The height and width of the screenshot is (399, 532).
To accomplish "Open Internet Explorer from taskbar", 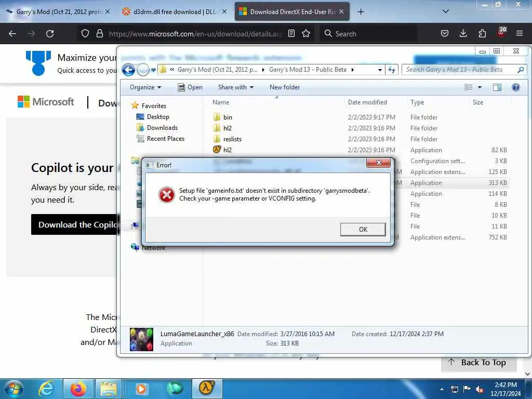I will [x=46, y=389].
